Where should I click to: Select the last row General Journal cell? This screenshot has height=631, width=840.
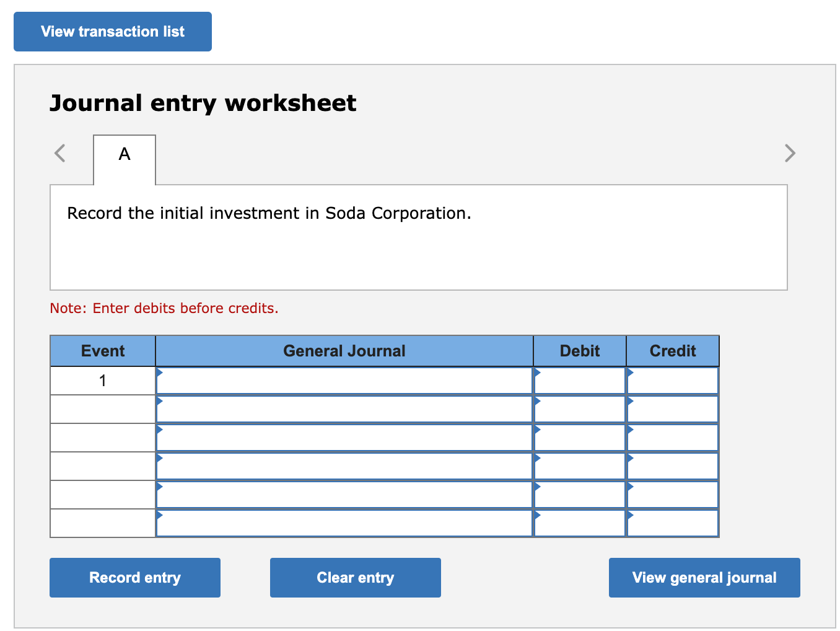[344, 523]
